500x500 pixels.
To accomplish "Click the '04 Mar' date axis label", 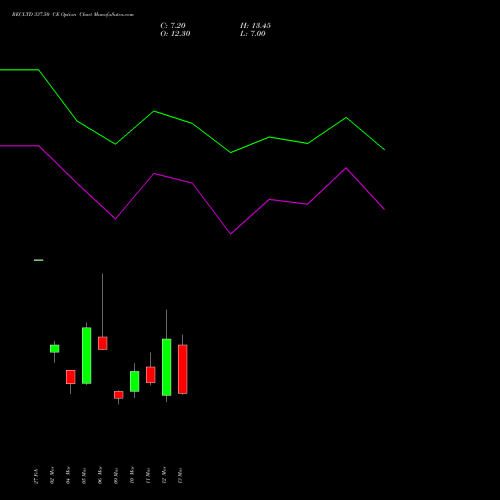I will click(x=68, y=475).
